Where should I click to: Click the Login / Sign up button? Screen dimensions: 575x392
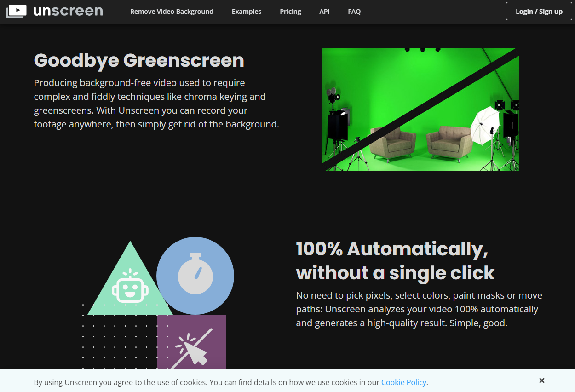539,11
